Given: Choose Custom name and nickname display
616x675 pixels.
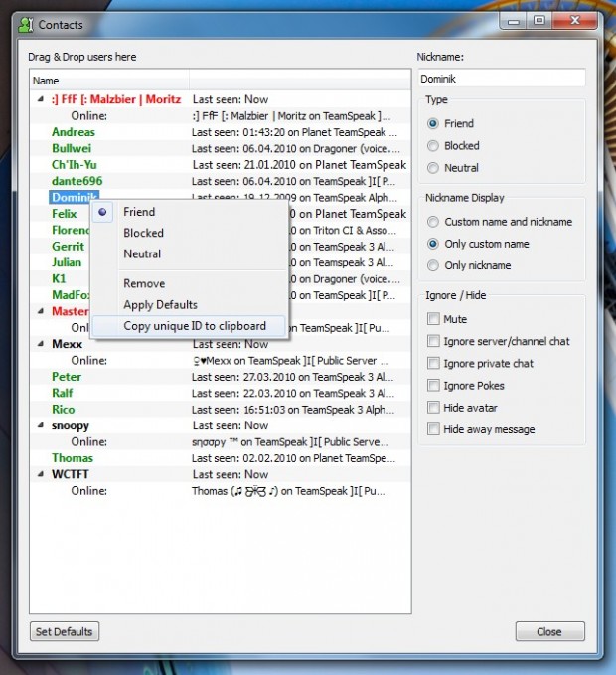Looking at the screenshot, I should pyautogui.click(x=433, y=222).
